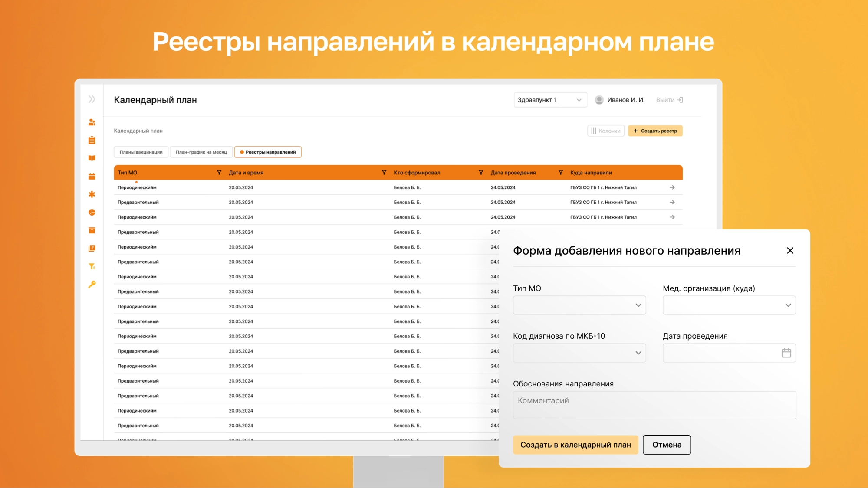Image resolution: width=868 pixels, height=488 pixels.
Task: Open the План-график на месяц tab
Action: (201, 152)
